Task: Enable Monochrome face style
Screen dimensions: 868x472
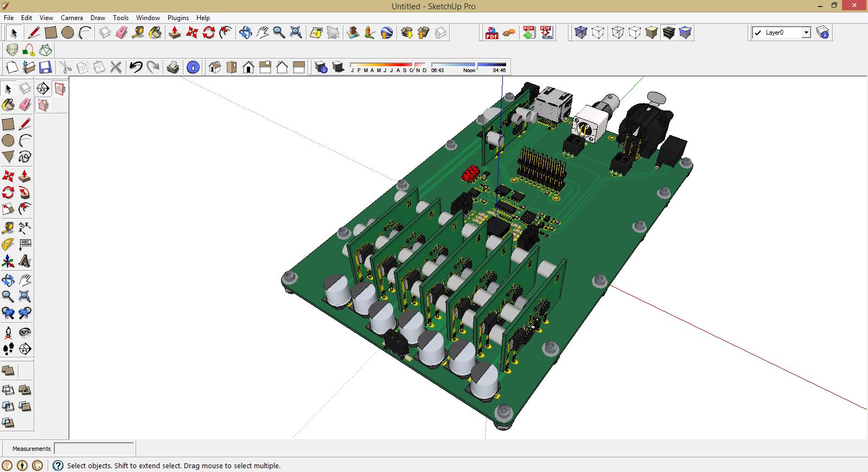Action: [x=685, y=33]
